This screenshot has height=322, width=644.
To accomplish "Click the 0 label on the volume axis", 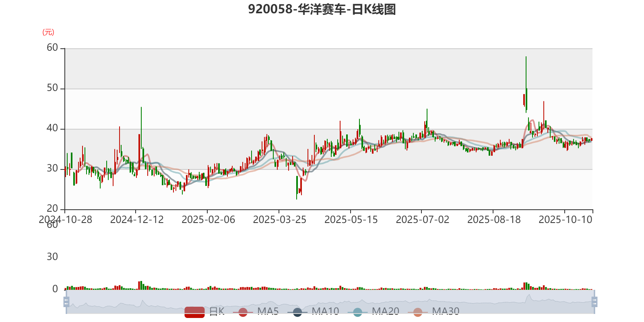I will coord(55,289).
